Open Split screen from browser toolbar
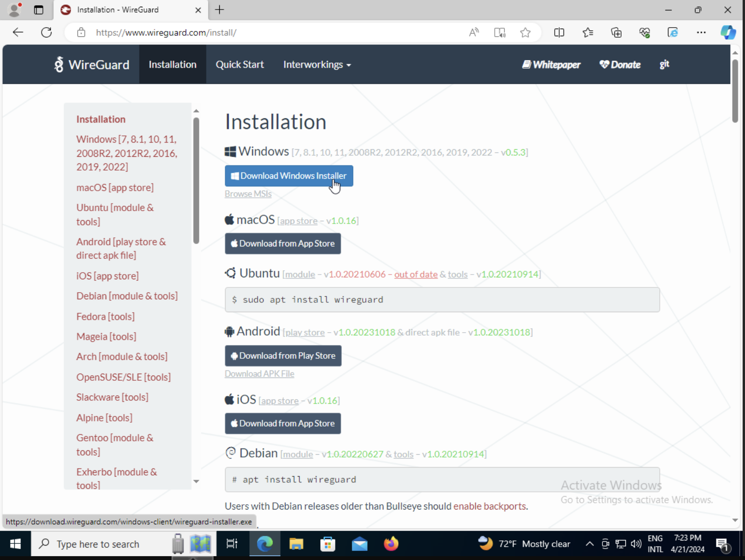 [559, 32]
